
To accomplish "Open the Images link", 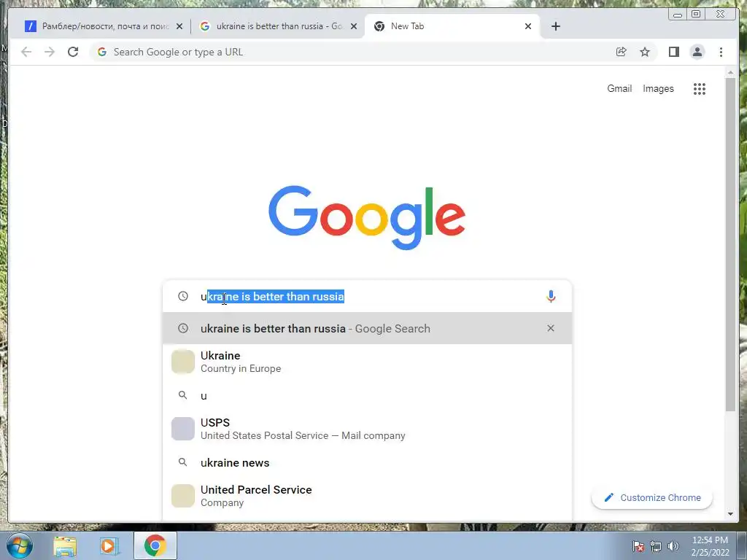I will [658, 88].
